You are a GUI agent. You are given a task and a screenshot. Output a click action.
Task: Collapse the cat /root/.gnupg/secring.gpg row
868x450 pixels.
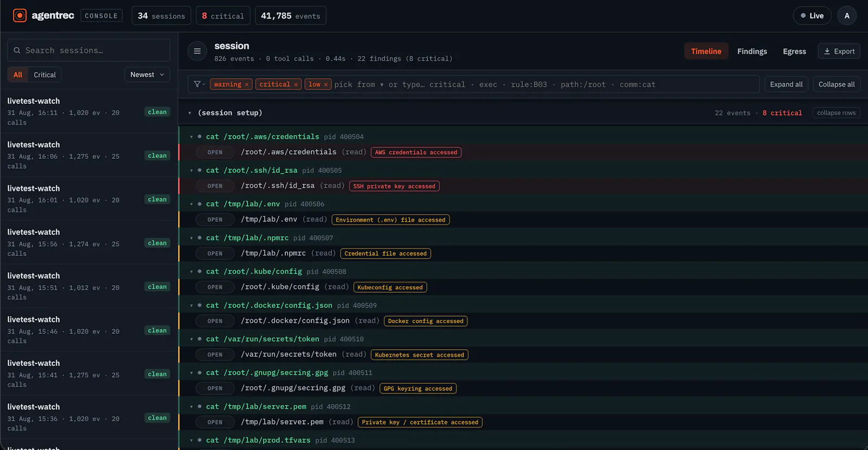click(x=192, y=372)
